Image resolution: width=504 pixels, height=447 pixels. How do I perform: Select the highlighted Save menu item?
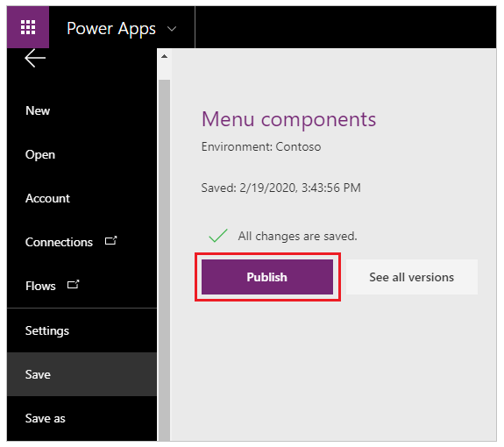click(x=82, y=374)
